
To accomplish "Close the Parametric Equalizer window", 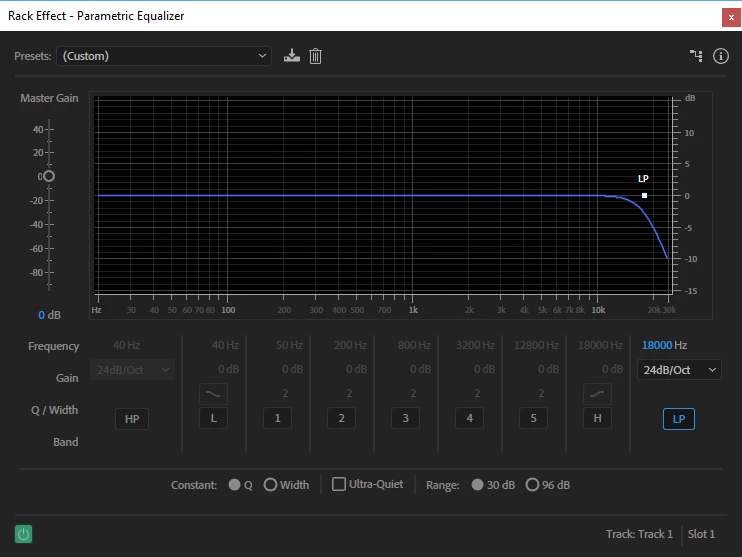I will [x=731, y=18].
